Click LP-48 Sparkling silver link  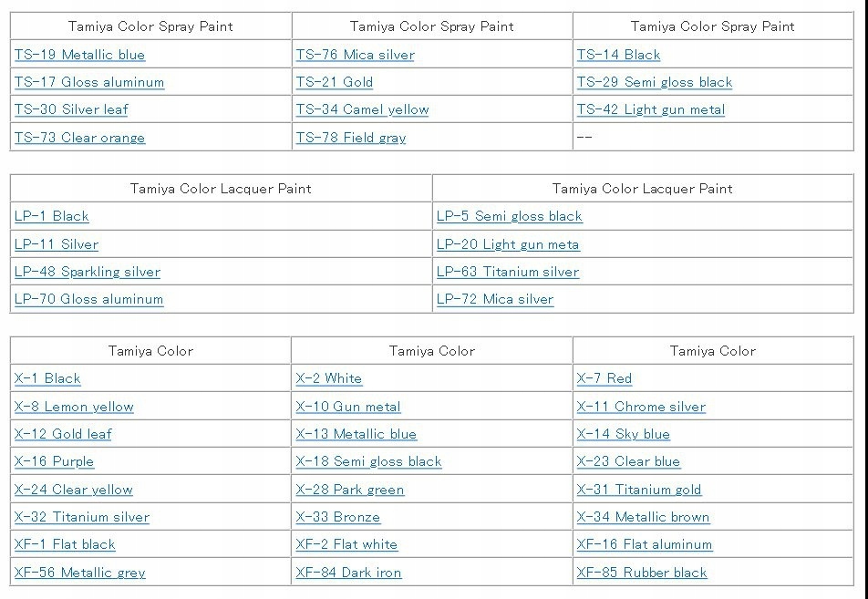click(x=87, y=272)
